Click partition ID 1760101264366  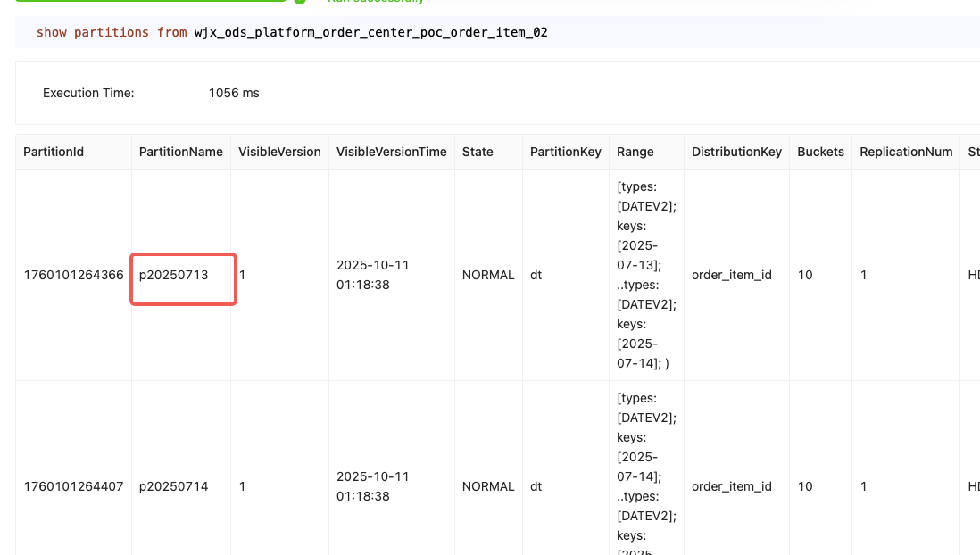pos(73,275)
